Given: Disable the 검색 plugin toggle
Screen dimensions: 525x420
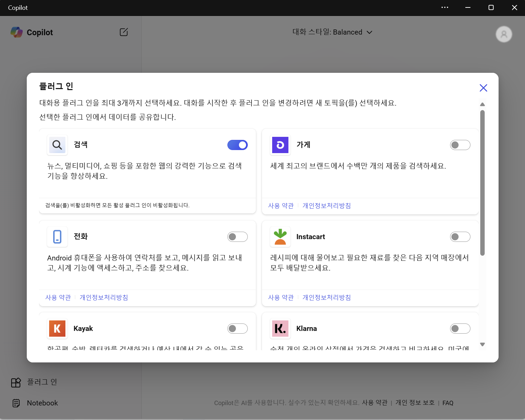Looking at the screenshot, I should coord(238,145).
